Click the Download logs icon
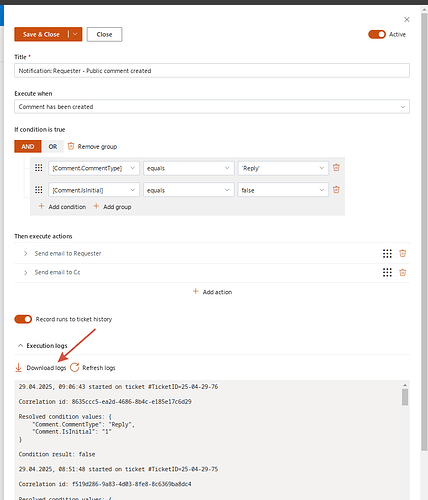428x500 pixels. (x=19, y=368)
